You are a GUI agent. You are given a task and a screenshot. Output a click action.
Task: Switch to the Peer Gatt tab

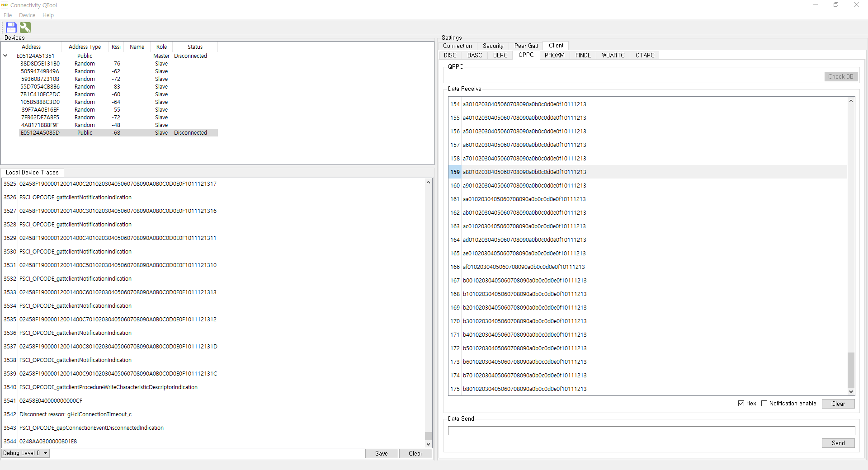pyautogui.click(x=526, y=46)
